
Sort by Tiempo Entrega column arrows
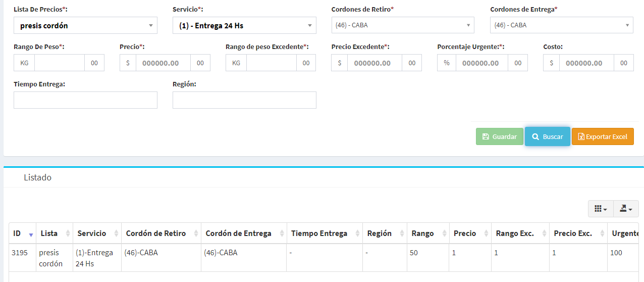pos(357,233)
